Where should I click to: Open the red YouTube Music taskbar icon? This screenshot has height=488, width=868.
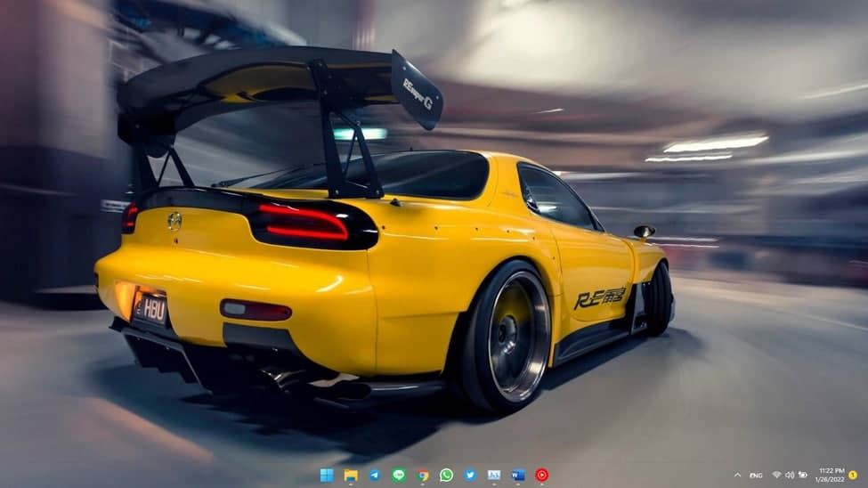point(542,475)
